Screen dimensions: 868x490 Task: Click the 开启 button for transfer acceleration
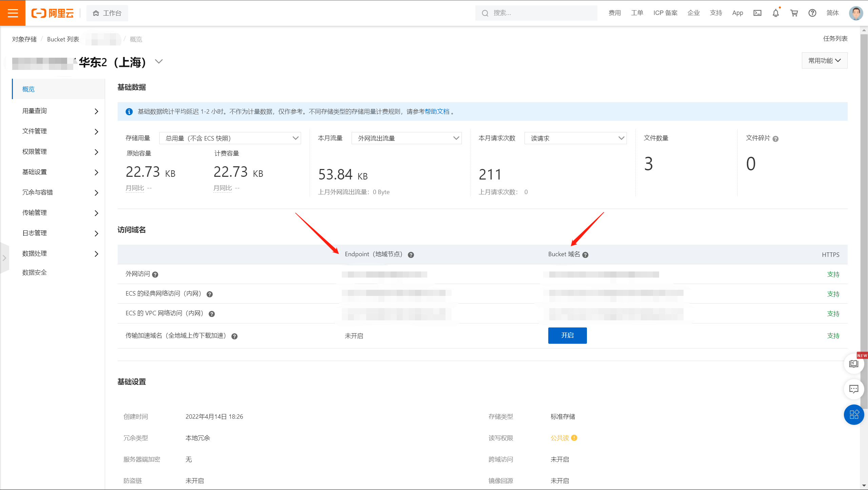(567, 335)
